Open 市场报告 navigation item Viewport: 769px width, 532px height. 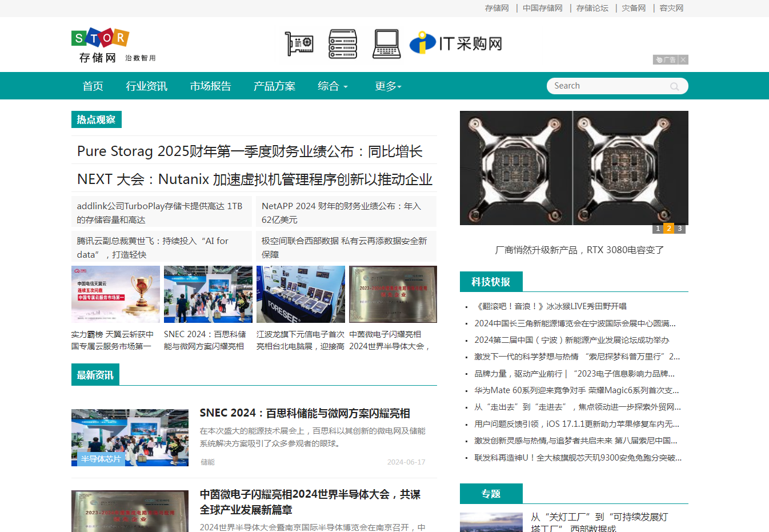coord(210,86)
